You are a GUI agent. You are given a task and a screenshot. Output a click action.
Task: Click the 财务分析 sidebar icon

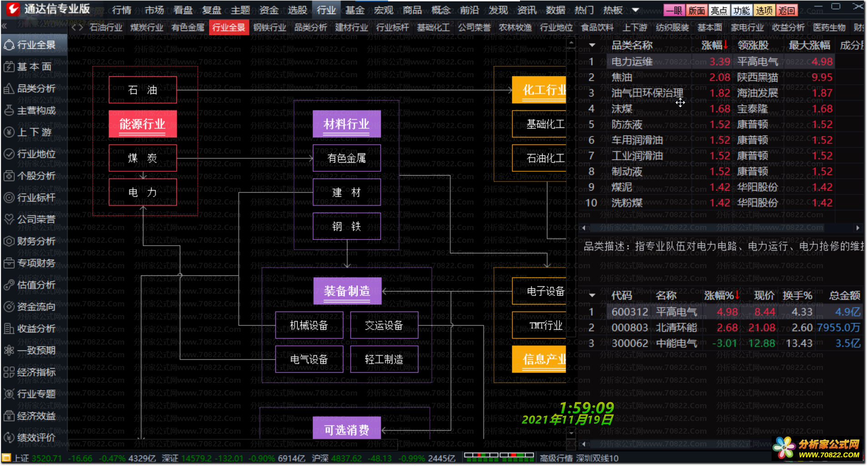pyautogui.click(x=9, y=241)
